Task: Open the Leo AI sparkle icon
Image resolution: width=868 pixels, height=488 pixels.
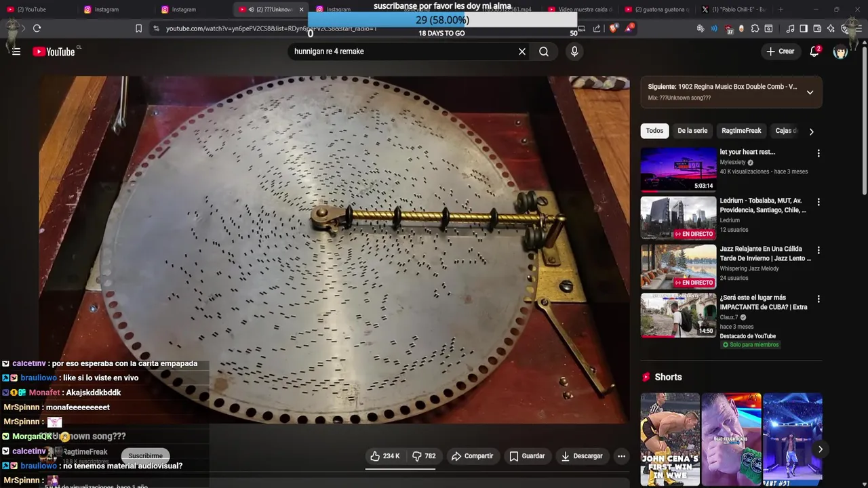Action: pos(831,28)
